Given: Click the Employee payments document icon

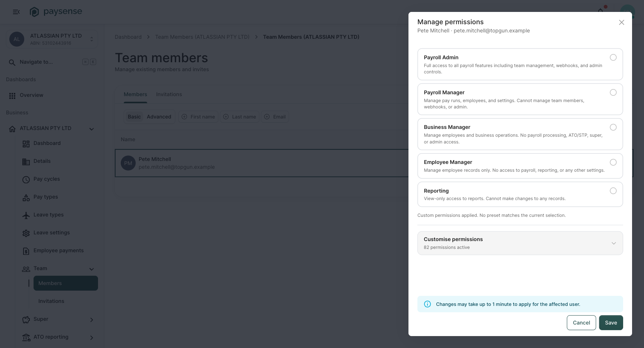Looking at the screenshot, I should 26,251.
